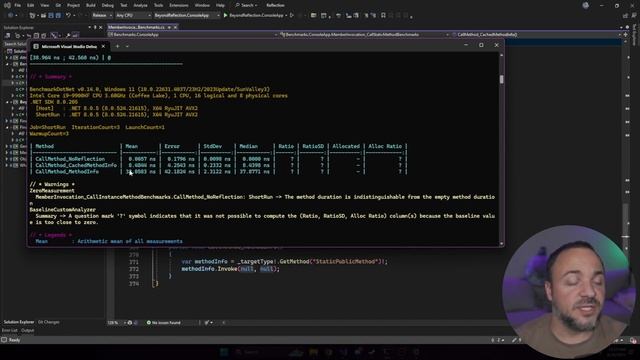
Task: Close the Solution Explorer panel
Action: [x=101, y=27]
